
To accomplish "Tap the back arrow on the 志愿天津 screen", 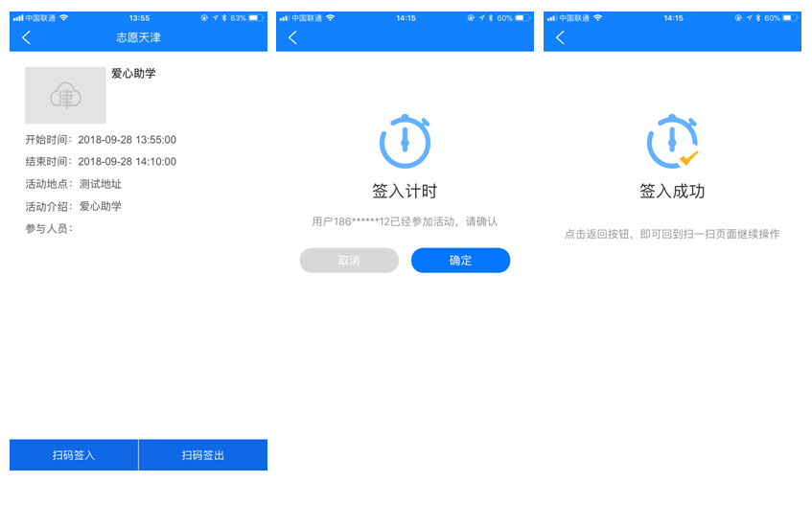I will click(x=26, y=37).
